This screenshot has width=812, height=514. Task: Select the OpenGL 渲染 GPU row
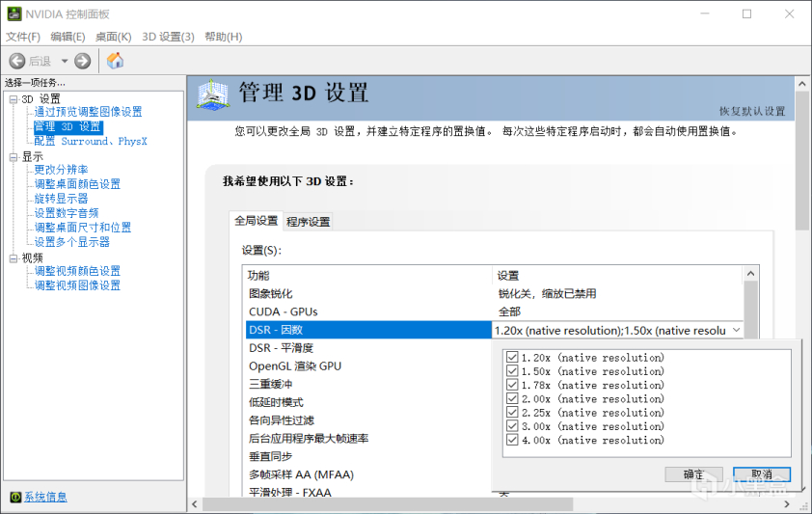point(367,365)
